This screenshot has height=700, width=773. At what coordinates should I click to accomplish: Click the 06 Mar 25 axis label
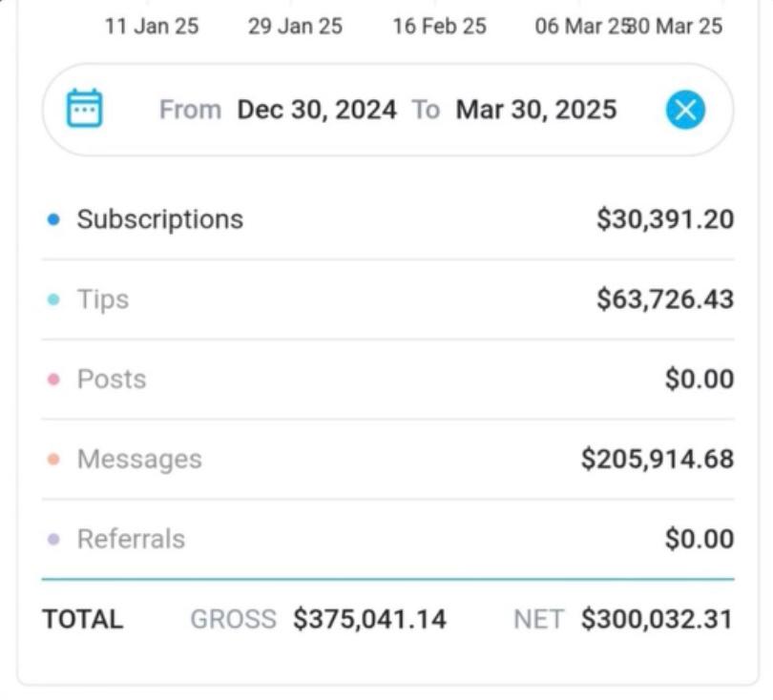pos(577,26)
